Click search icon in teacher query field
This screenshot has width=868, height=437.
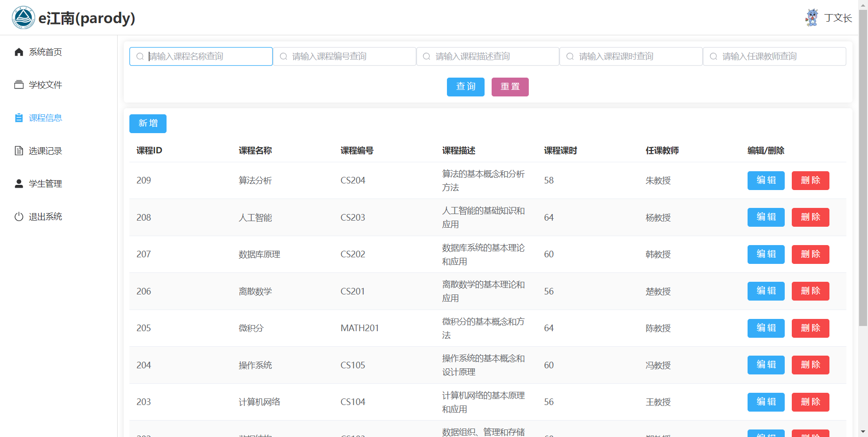click(714, 56)
